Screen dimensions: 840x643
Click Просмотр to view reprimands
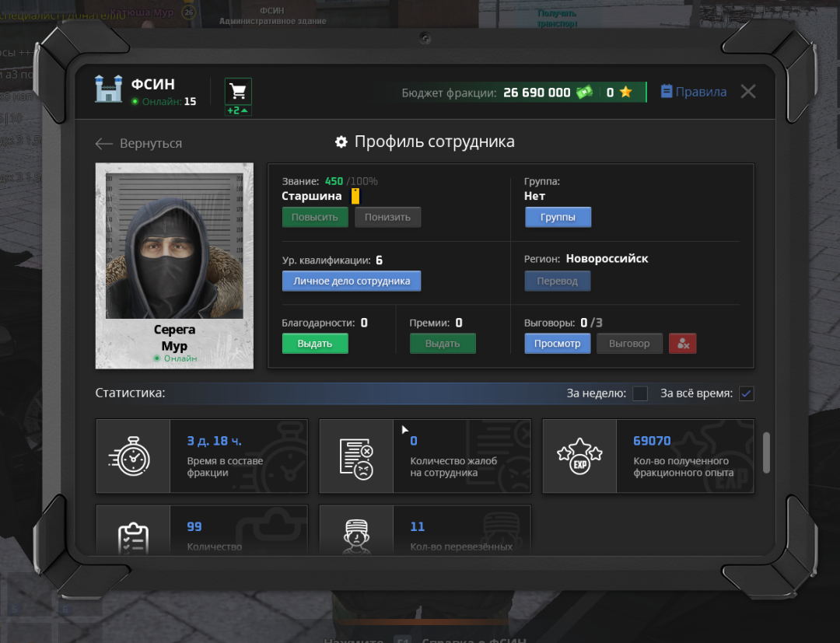[x=557, y=344]
